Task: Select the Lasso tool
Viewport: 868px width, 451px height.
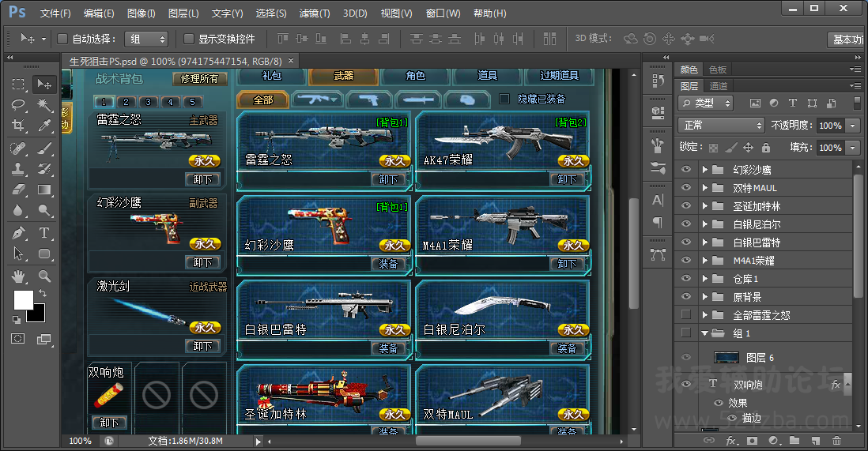Action: click(x=18, y=104)
